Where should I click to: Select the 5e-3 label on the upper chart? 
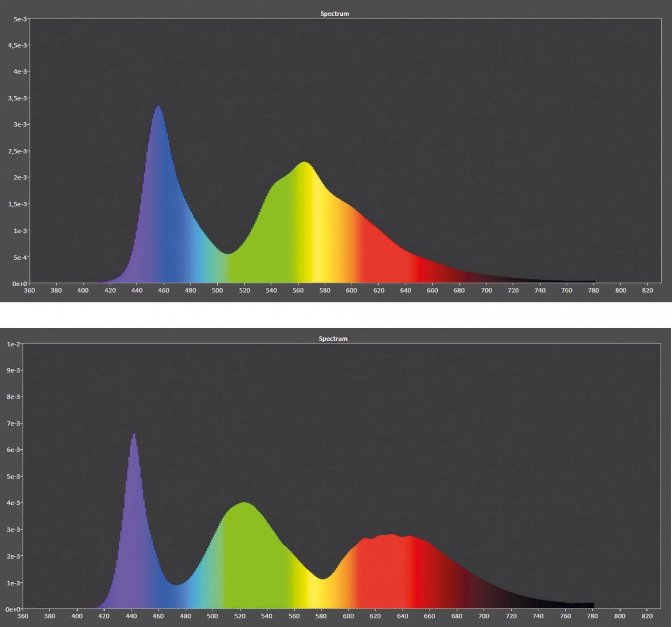pos(20,19)
